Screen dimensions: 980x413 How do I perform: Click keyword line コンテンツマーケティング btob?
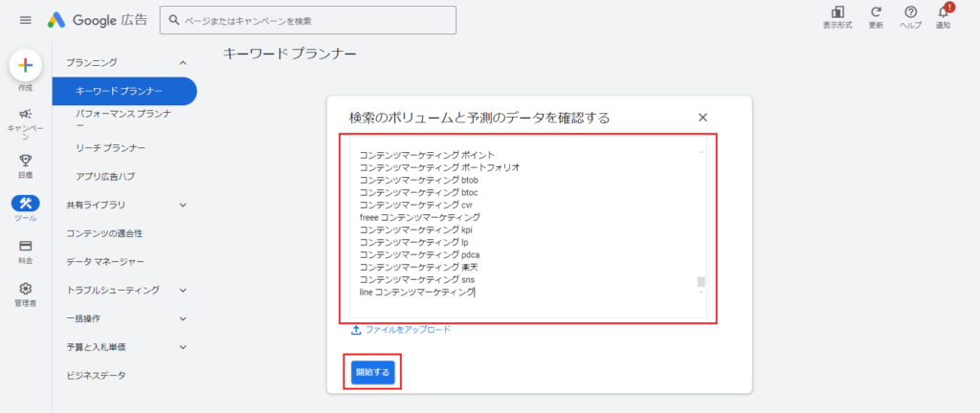pyautogui.click(x=419, y=180)
